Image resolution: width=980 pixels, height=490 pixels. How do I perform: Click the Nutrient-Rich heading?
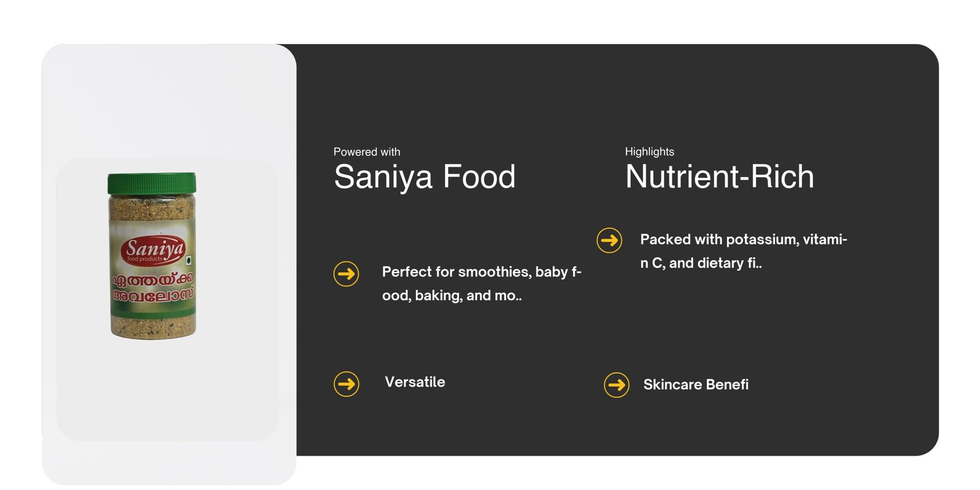click(719, 177)
